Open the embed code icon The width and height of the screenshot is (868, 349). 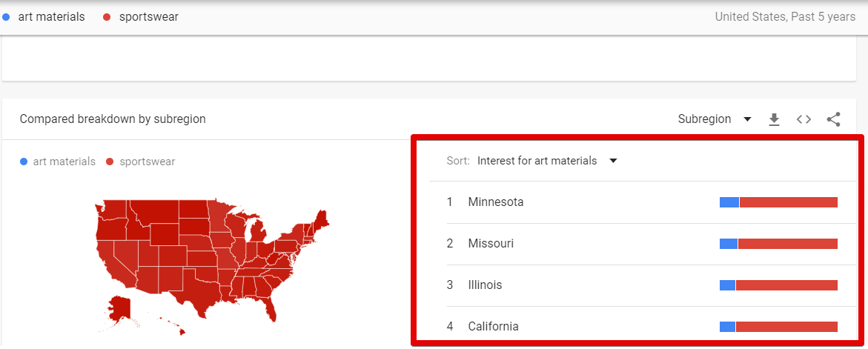click(x=804, y=119)
